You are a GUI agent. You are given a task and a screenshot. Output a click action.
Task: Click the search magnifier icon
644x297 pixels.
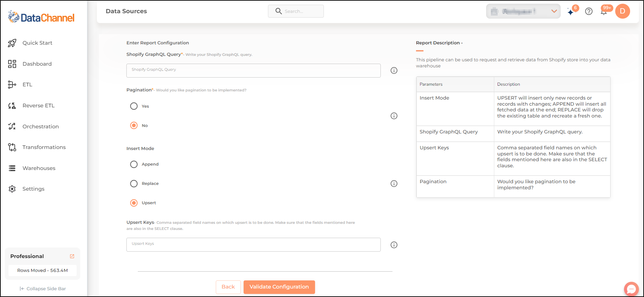278,11
